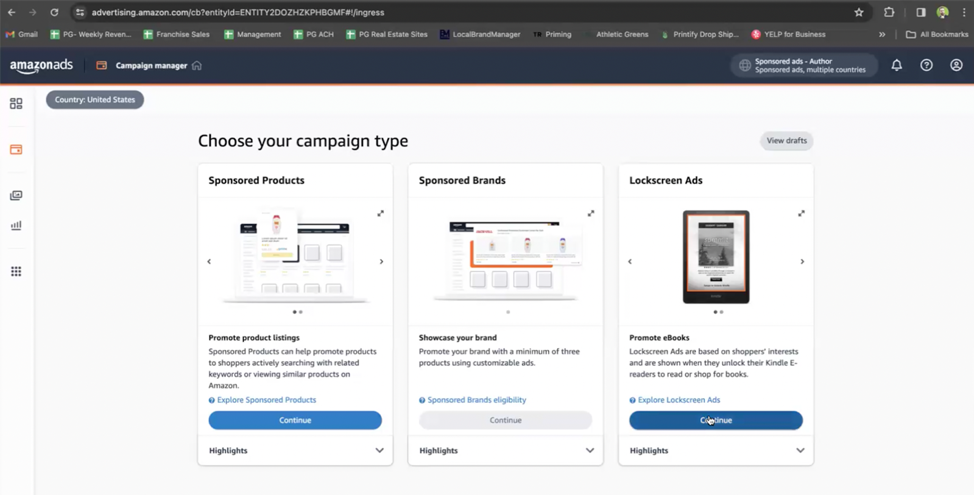Screen dimensions: 974x495
Task: Open the YELP for Business bookmark
Action: coord(788,34)
